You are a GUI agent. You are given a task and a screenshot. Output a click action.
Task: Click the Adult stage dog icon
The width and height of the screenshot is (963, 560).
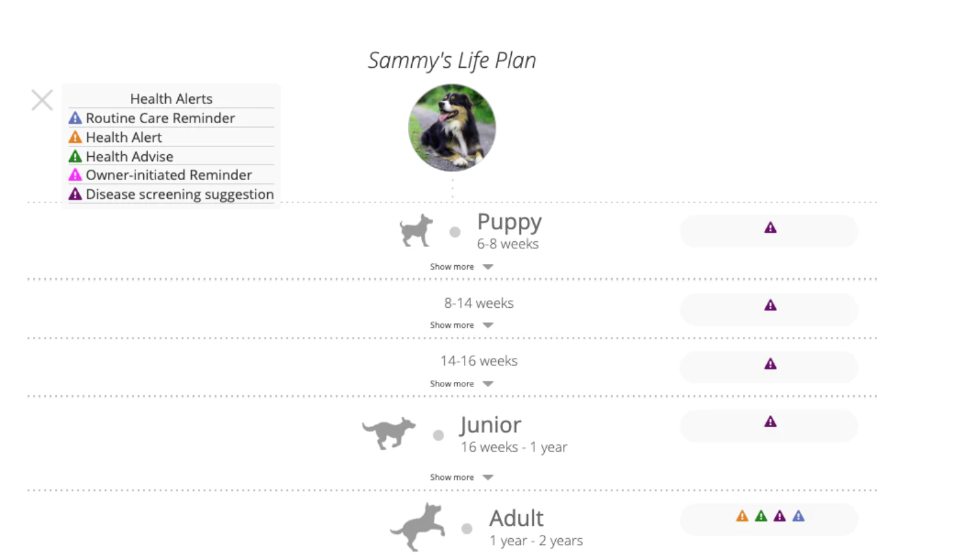418,527
